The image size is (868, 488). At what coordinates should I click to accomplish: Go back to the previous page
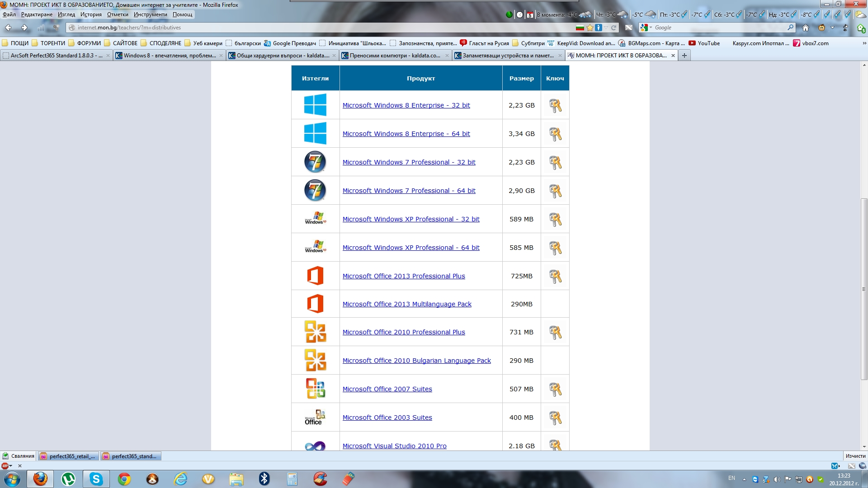tap(8, 28)
